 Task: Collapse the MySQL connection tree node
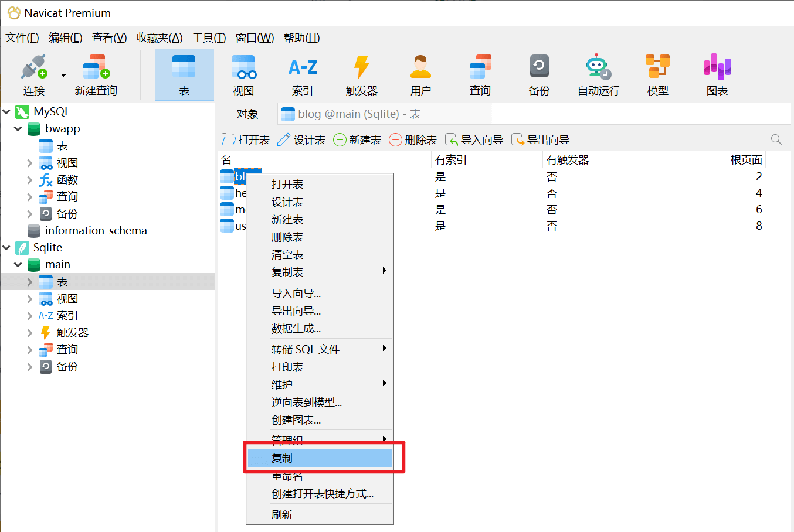[x=6, y=111]
